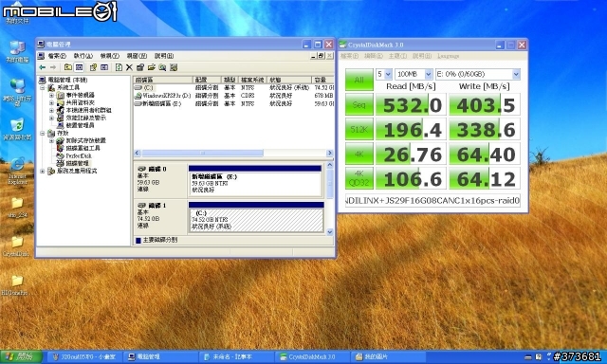Image resolution: width=607 pixels, height=364 pixels.
Task: Click the Back arrow in Computer Management toolbar
Action: coord(42,67)
